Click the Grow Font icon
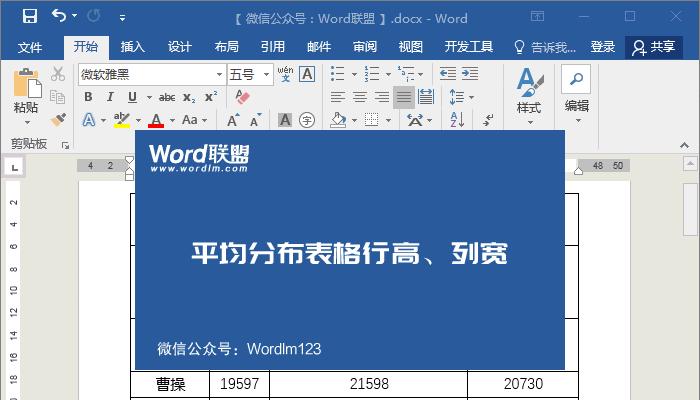The width and height of the screenshot is (700, 400). click(233, 120)
